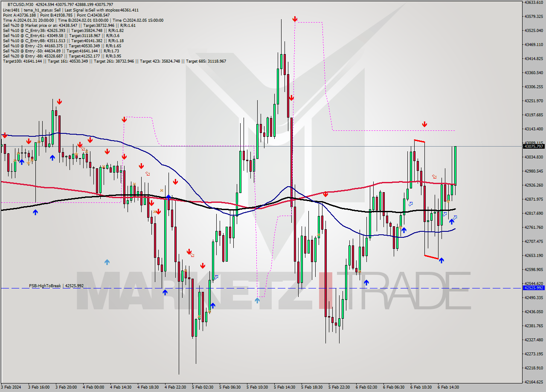Click the 43633.610 price axis label

[534, 3]
